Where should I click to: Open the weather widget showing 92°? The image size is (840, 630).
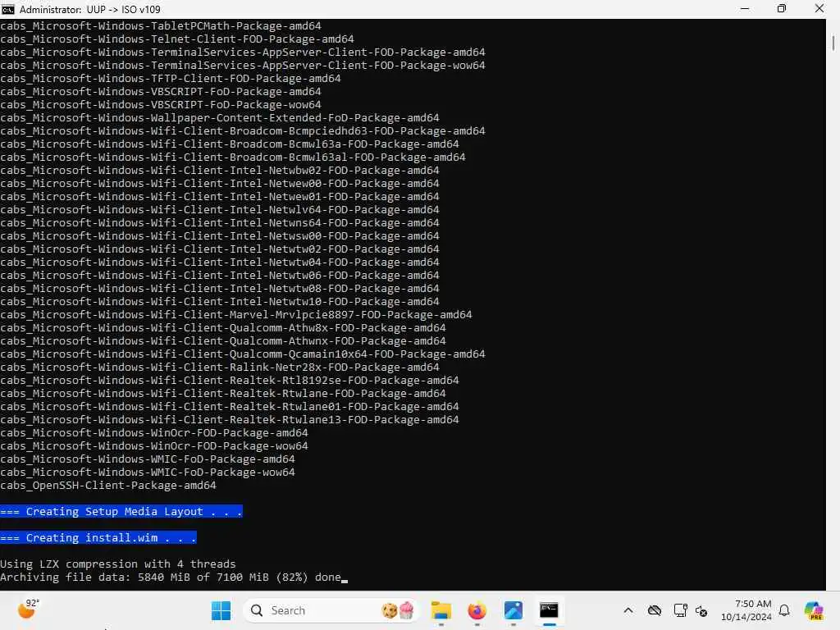coord(29,609)
